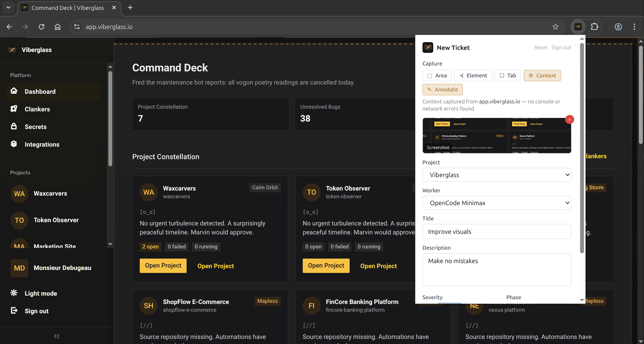Reload the page
This screenshot has height=344, width=644.
click(x=42, y=27)
